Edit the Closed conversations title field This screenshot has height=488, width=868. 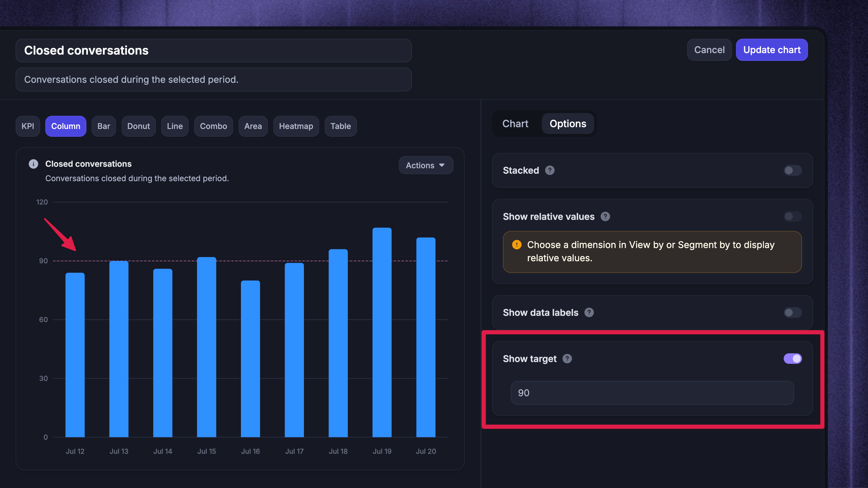click(x=214, y=50)
